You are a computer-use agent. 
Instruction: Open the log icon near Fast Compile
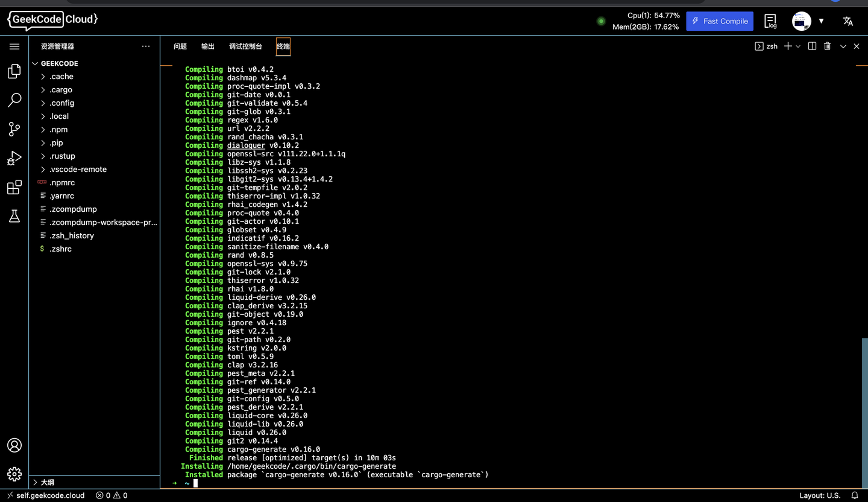point(770,21)
